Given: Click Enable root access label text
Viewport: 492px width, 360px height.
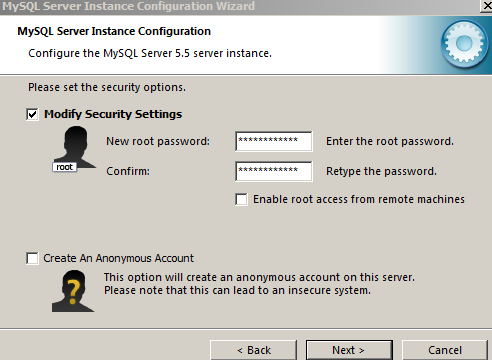Looking at the screenshot, I should tap(359, 199).
